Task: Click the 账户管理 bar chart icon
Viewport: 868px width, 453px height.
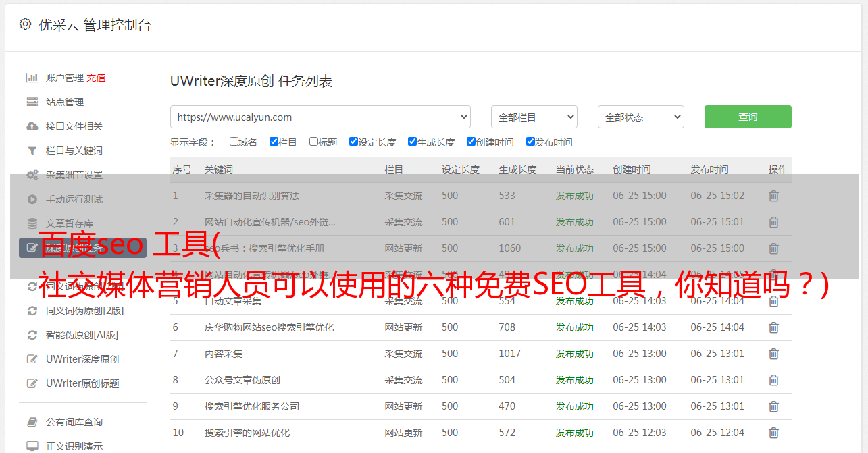Action: [32, 78]
